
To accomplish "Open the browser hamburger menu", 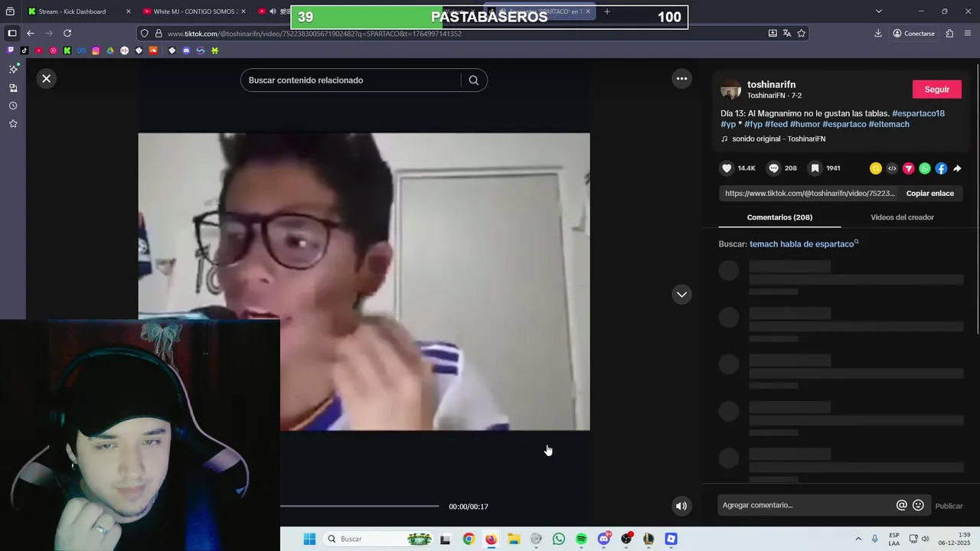I will (x=968, y=33).
